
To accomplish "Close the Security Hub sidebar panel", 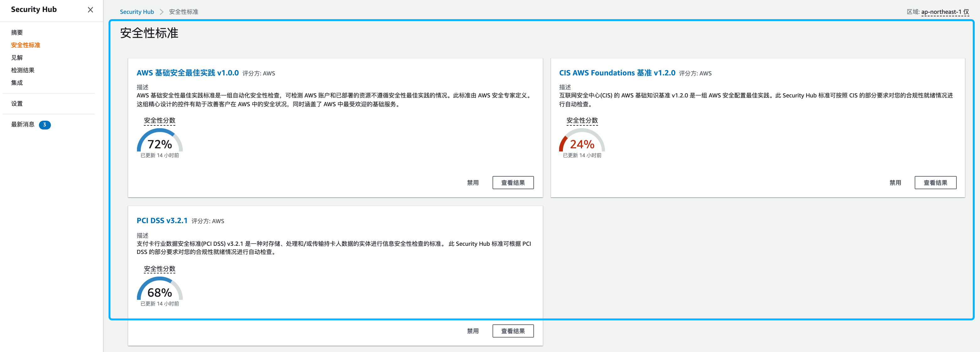I will (x=90, y=10).
